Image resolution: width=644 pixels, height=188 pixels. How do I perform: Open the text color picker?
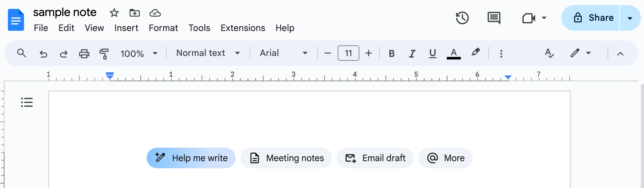click(453, 53)
